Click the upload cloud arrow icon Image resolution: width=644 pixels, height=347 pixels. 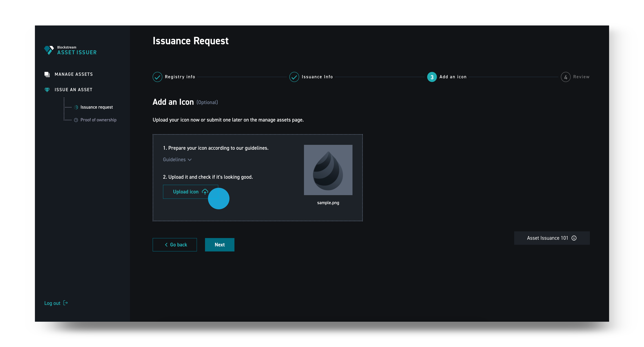pos(205,192)
